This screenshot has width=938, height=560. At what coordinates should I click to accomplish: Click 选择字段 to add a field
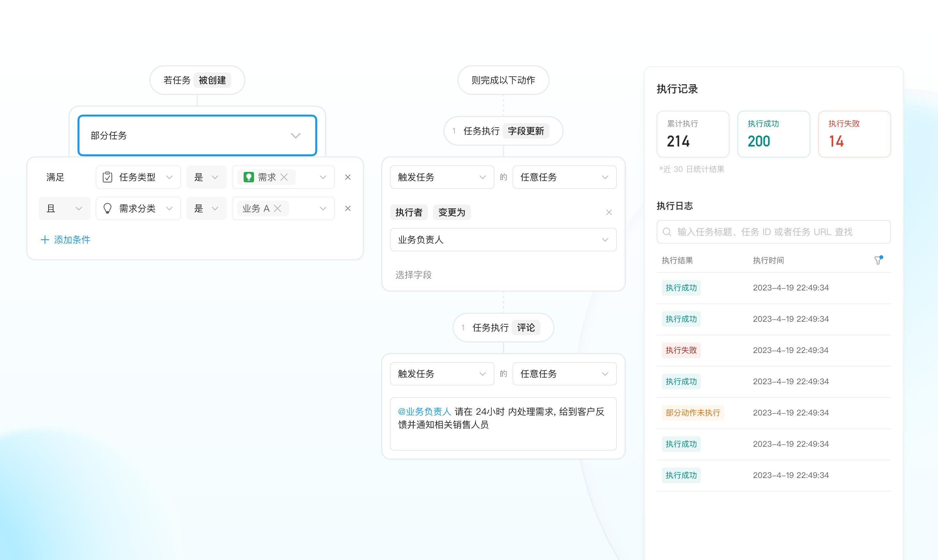coord(413,275)
